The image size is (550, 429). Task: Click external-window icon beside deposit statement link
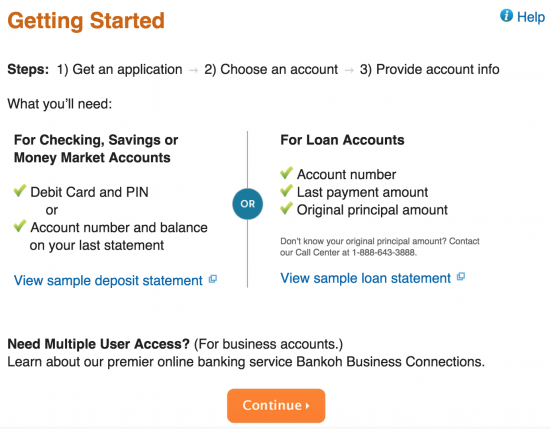pyautogui.click(x=213, y=279)
